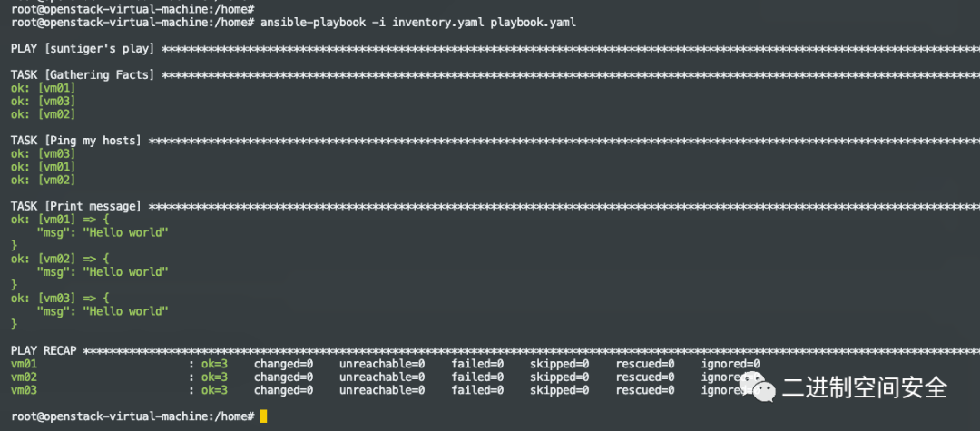The width and height of the screenshot is (980, 431).
Task: Click ok: [vm03] => { in Print message
Action: (x=60, y=298)
